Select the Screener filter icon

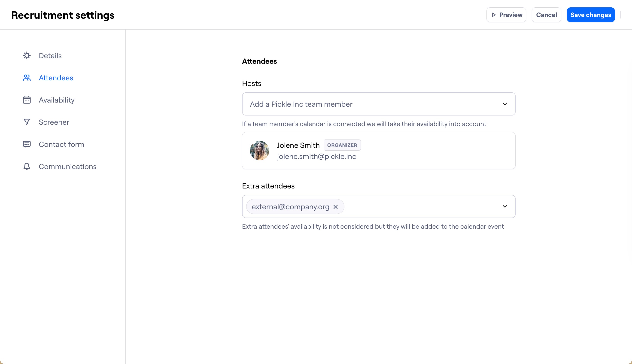click(x=27, y=122)
